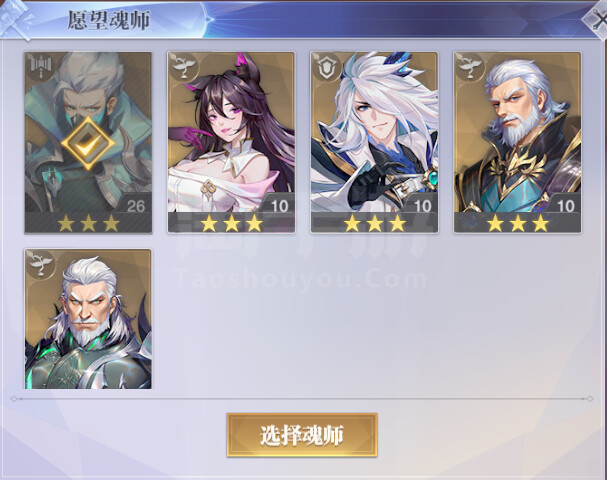Click the level 26 badge on masked hero
Viewport: 607px width, 480px height.
pyautogui.click(x=135, y=206)
